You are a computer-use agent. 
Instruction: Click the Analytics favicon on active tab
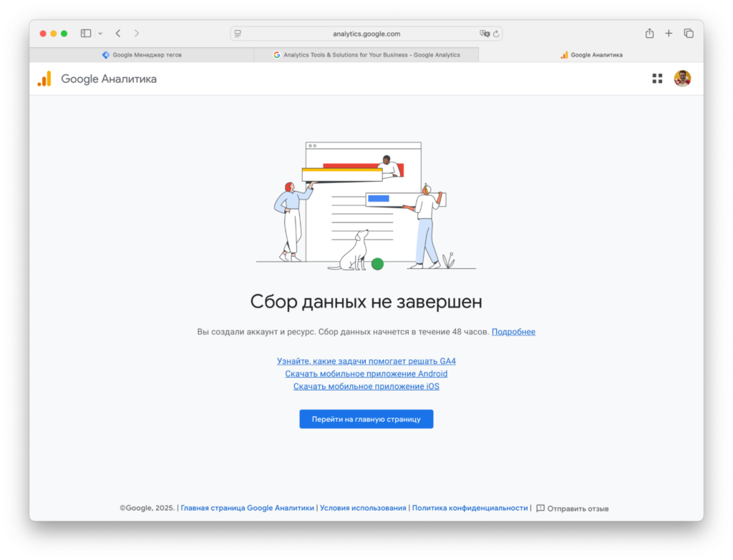point(564,54)
